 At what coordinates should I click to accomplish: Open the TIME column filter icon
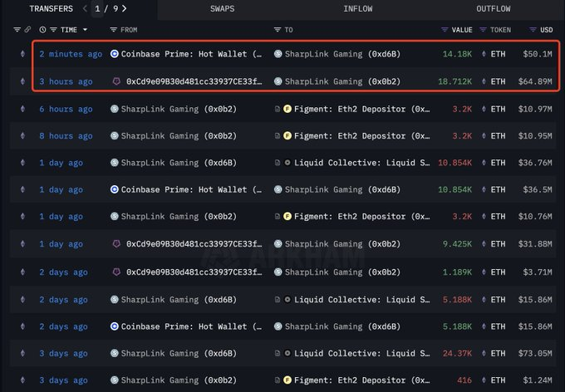53,30
